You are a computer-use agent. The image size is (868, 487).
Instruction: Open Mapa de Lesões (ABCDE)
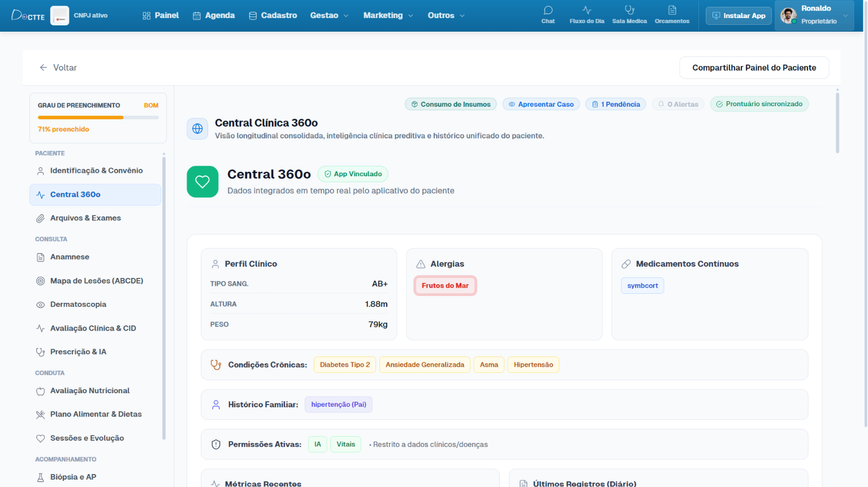[x=95, y=281]
